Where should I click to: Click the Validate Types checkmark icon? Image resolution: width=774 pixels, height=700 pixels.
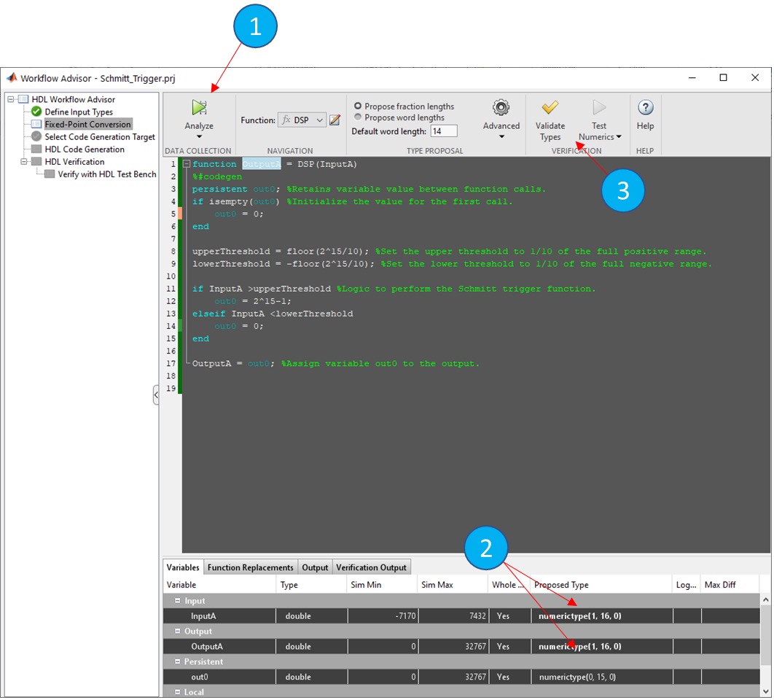click(x=550, y=108)
